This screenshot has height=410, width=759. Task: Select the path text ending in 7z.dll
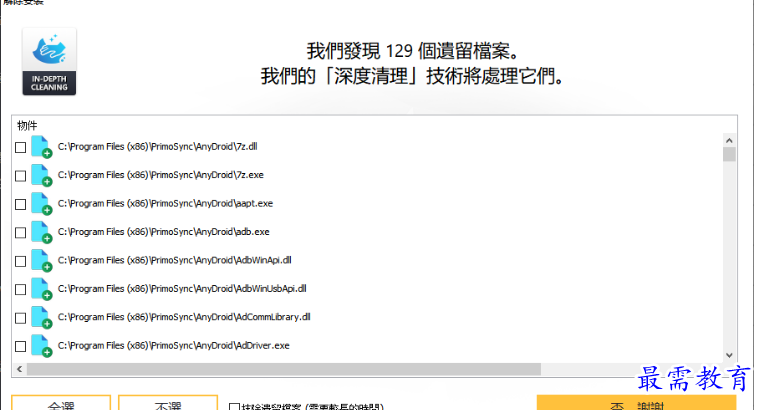click(157, 147)
